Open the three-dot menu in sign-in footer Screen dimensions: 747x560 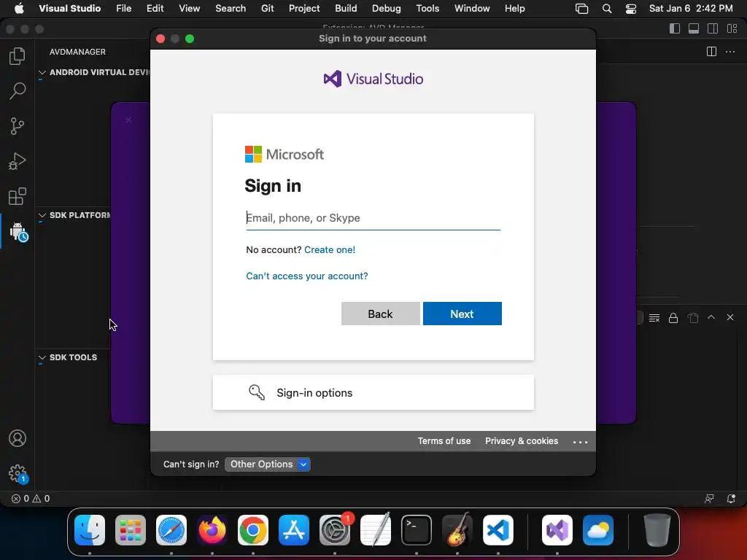pos(580,442)
